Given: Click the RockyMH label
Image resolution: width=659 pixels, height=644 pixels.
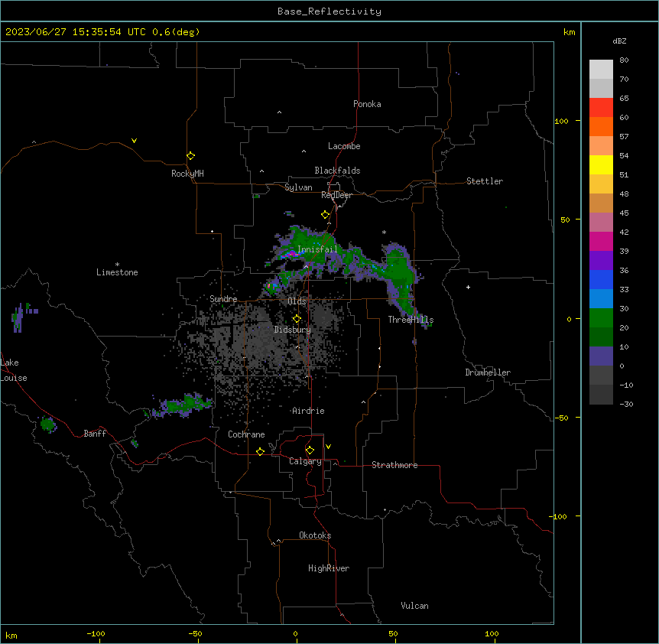Looking at the screenshot, I should pyautogui.click(x=187, y=174).
